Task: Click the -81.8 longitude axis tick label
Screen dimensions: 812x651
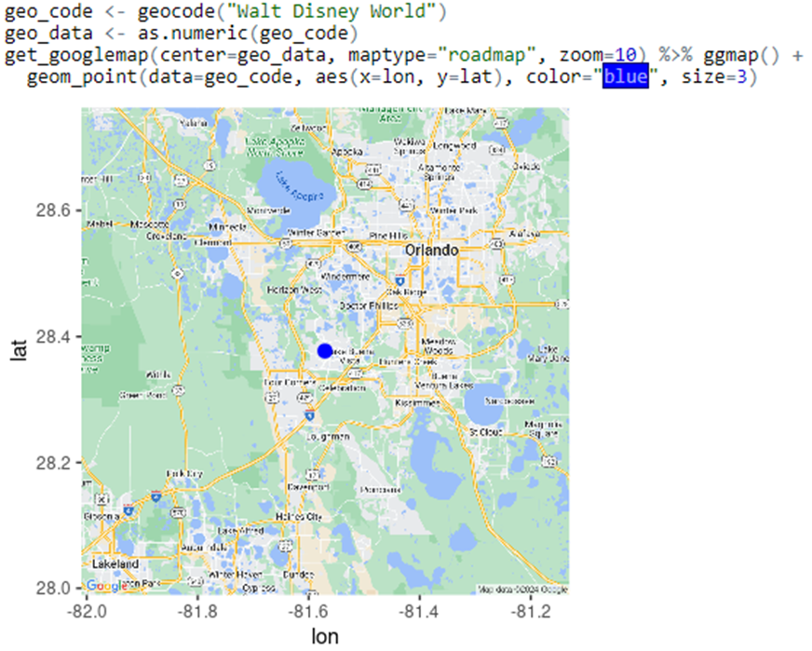Action: [x=197, y=612]
